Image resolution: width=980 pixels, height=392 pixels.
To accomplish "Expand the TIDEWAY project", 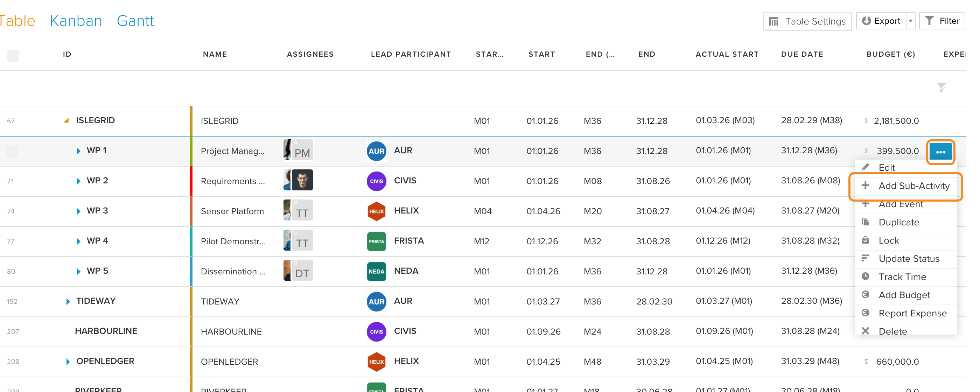I will click(68, 301).
